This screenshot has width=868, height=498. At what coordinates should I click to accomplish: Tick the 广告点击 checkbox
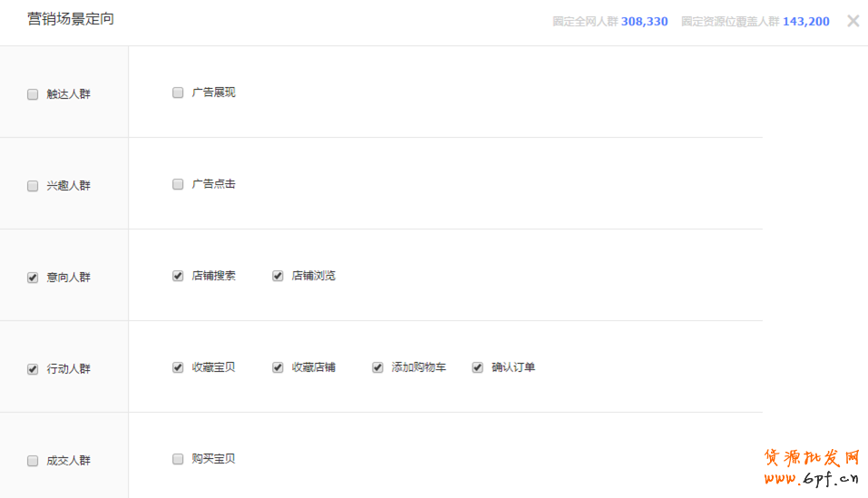[x=178, y=184]
